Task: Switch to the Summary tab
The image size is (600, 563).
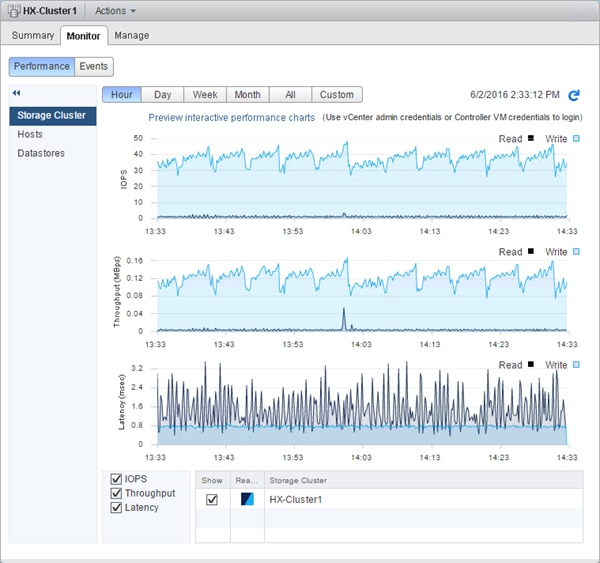Action: (x=33, y=36)
